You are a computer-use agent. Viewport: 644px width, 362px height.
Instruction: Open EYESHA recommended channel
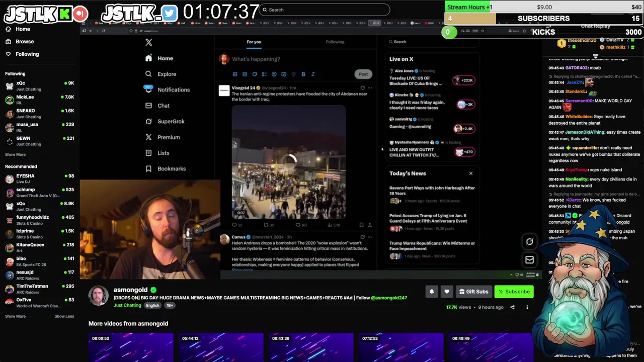(40, 178)
